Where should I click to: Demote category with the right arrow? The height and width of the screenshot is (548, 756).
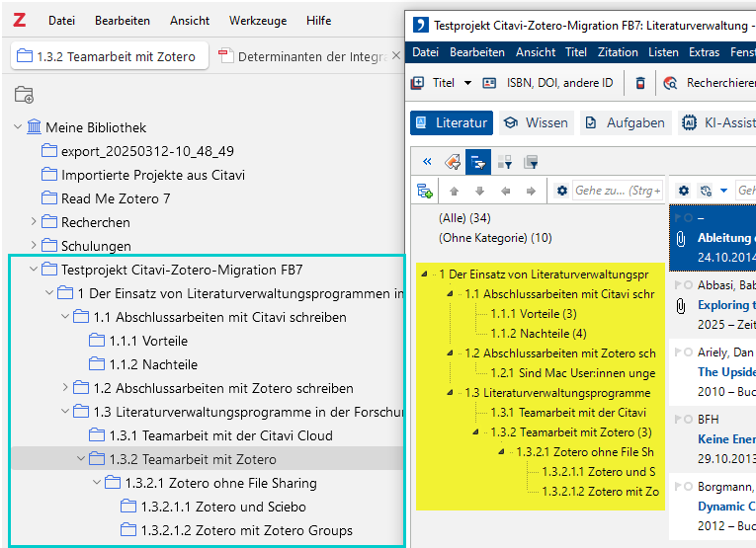click(x=531, y=192)
